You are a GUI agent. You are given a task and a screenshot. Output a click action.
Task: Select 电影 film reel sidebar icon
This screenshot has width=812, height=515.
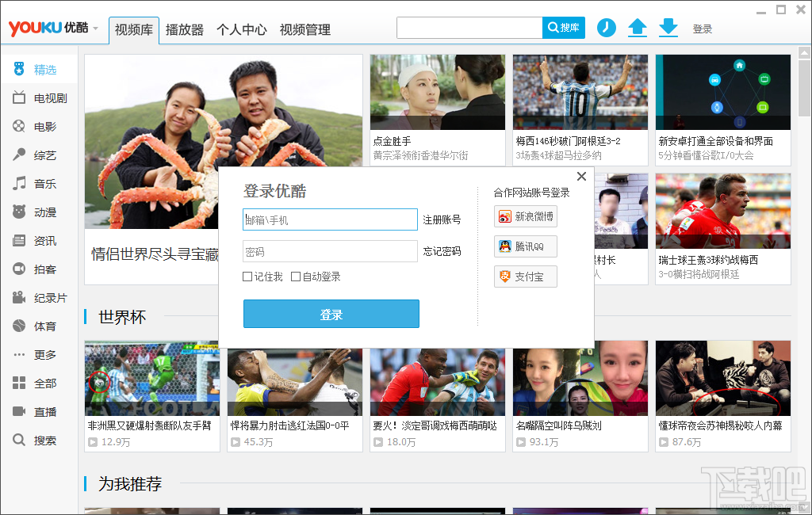pos(19,126)
